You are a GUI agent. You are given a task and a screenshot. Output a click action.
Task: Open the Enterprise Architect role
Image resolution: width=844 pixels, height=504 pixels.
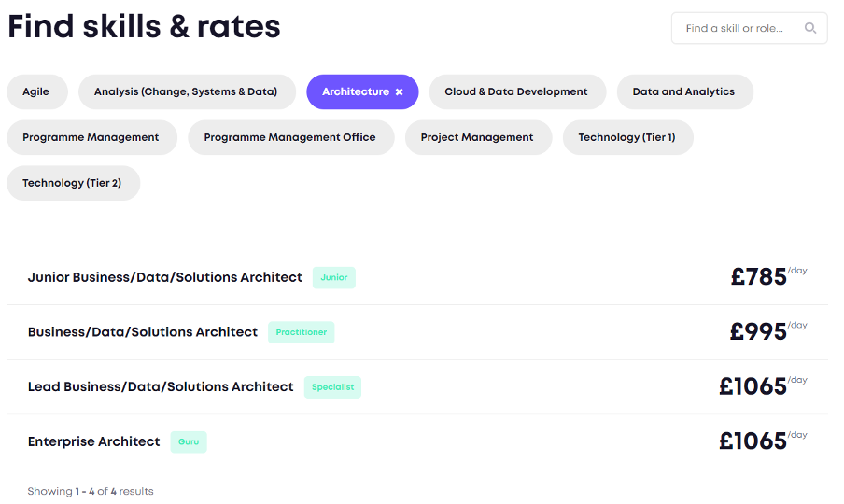coord(94,441)
